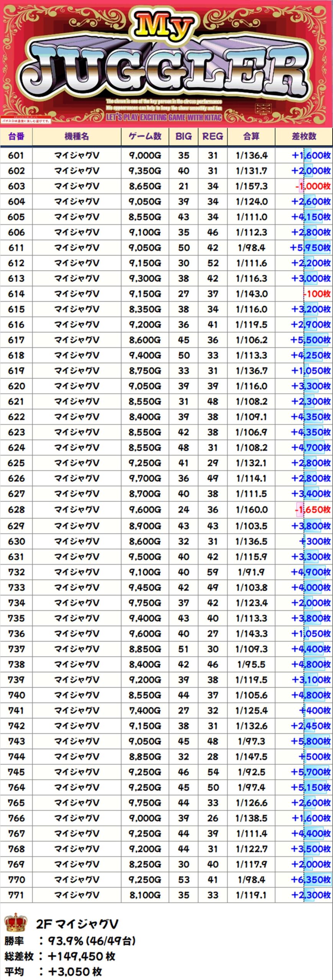
Task: Select the 合算 column header
Action: [x=251, y=136]
